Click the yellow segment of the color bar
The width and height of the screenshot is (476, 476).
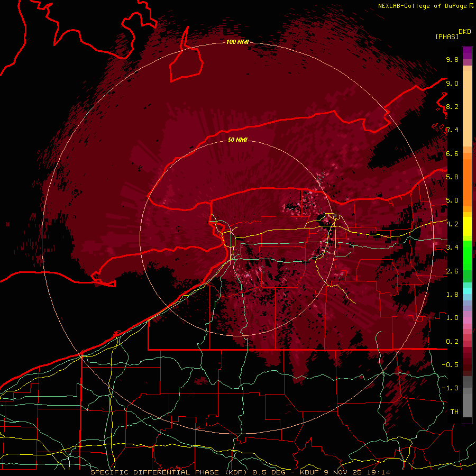click(x=467, y=226)
